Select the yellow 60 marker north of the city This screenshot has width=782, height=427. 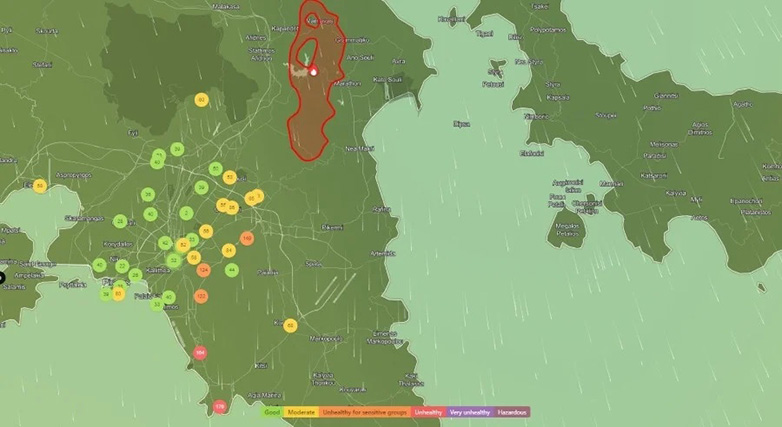coord(201,99)
